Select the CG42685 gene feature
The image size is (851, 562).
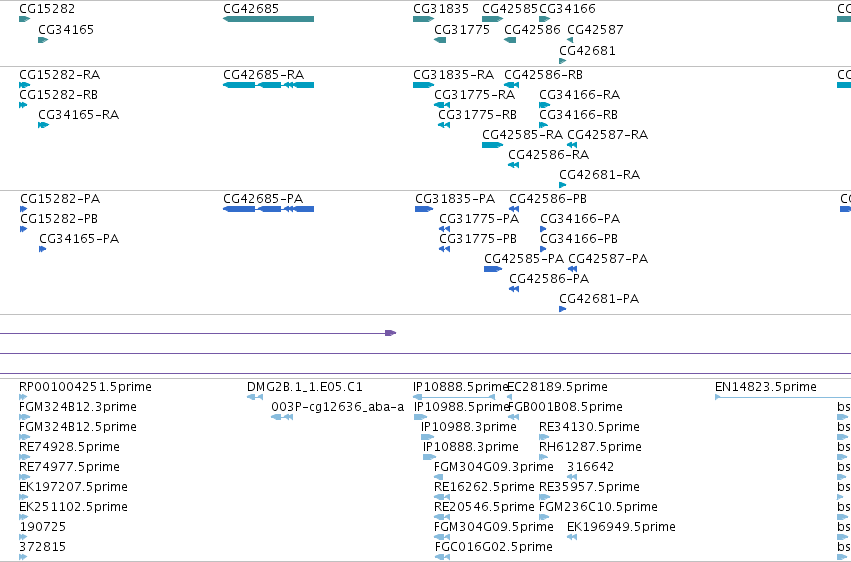[268, 19]
